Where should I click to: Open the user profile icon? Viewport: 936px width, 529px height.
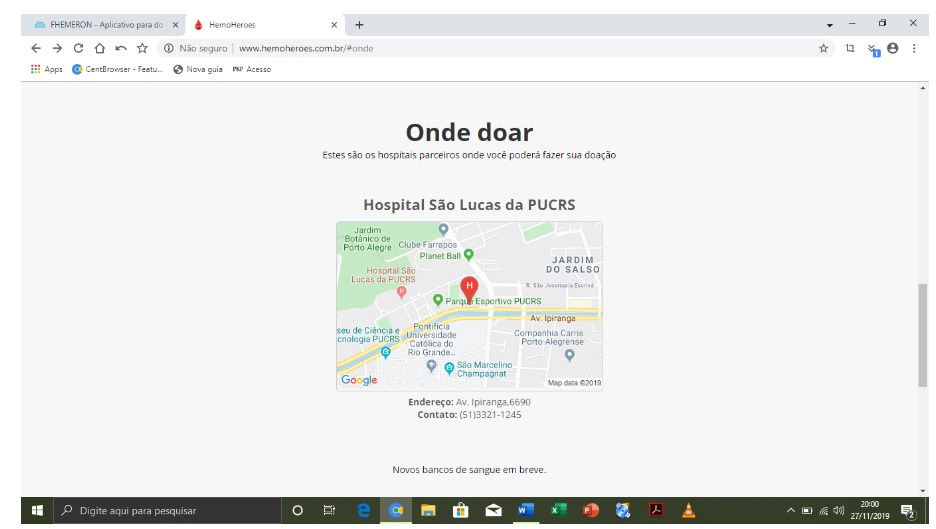tap(892, 48)
